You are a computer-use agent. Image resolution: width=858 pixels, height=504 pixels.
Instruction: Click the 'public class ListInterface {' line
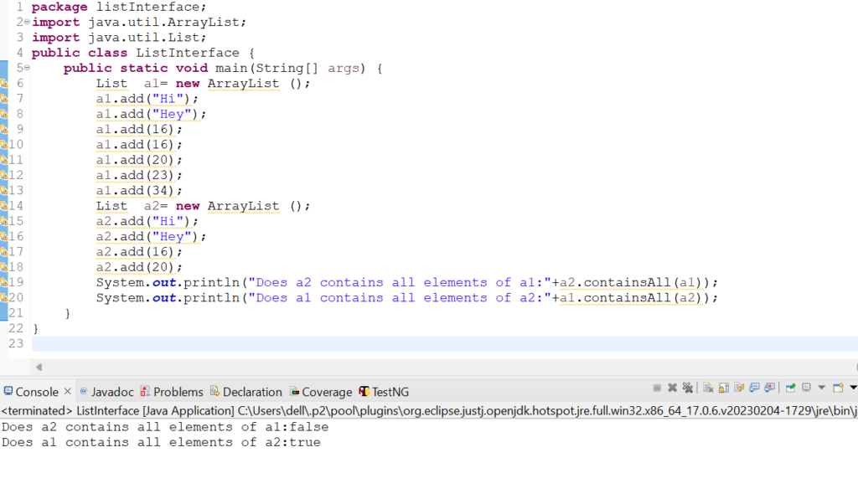142,53
